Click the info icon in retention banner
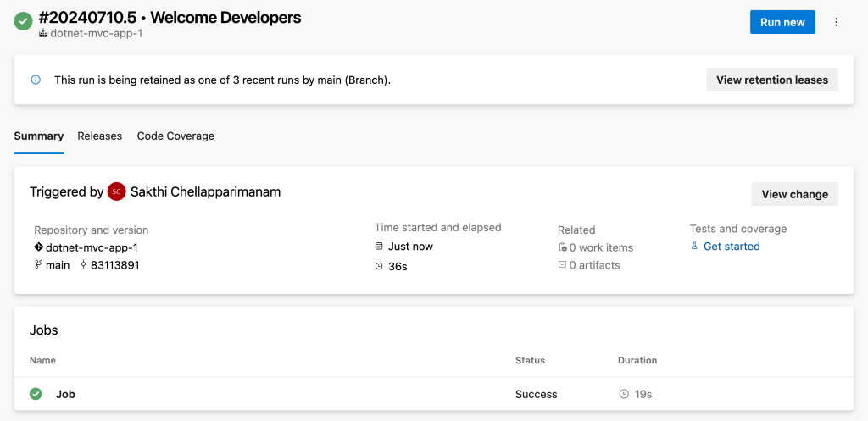 (x=36, y=80)
